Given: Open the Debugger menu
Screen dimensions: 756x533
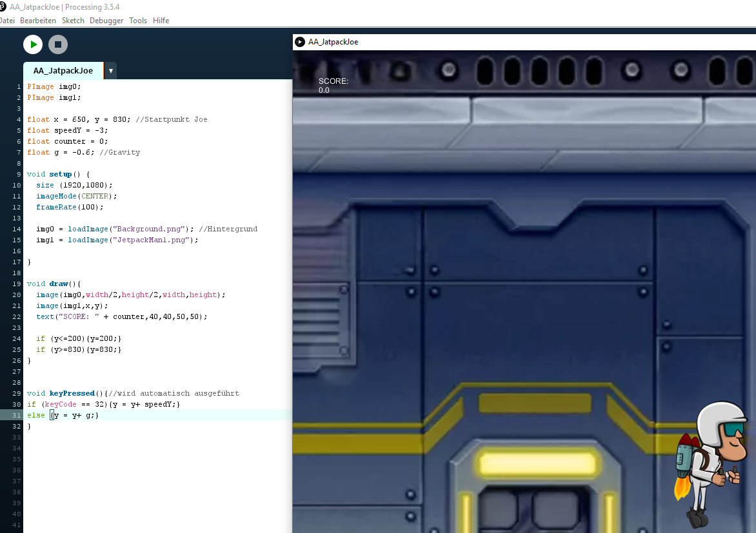Looking at the screenshot, I should point(106,20).
